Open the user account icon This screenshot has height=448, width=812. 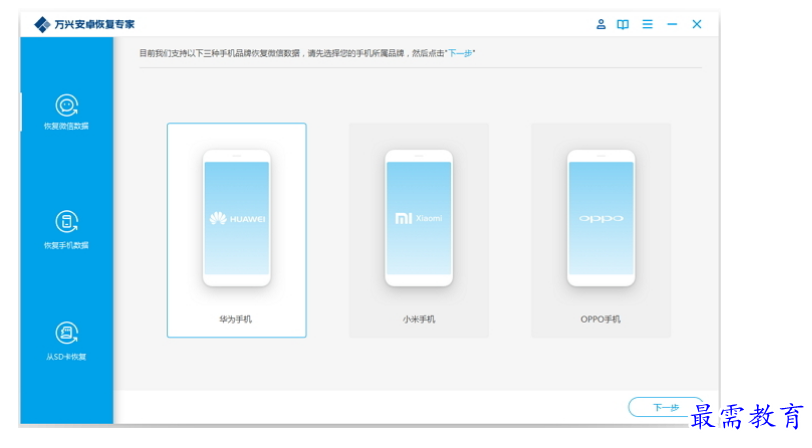coord(601,24)
